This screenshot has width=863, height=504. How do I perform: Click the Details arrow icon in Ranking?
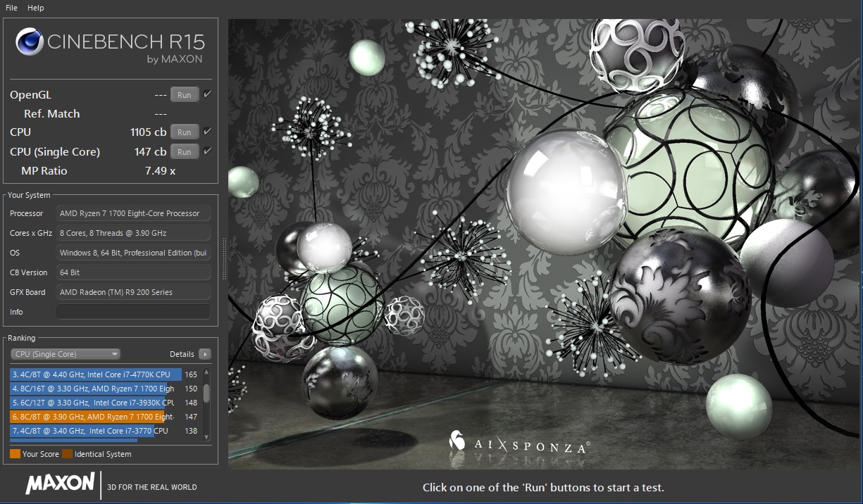tap(204, 354)
